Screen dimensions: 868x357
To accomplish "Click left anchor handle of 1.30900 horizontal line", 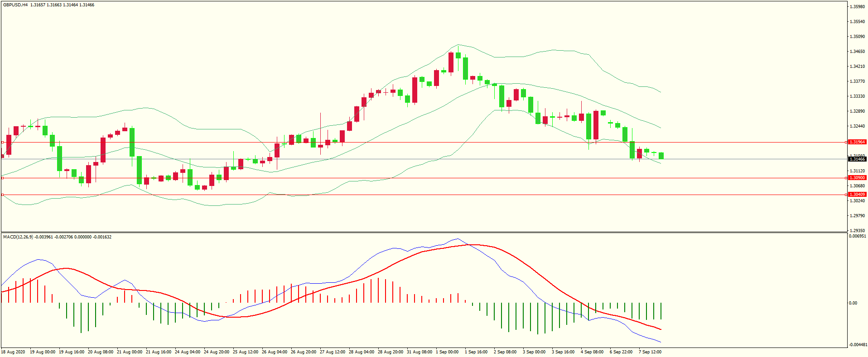I will 2,178.
